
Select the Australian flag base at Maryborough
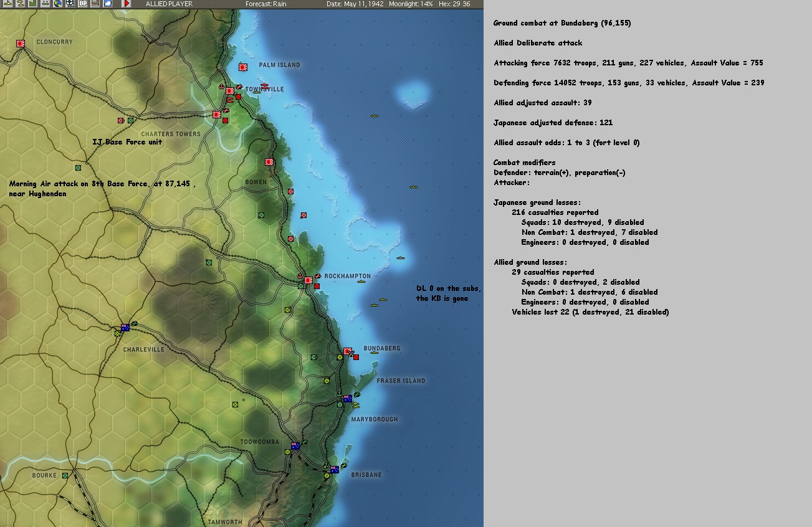click(x=348, y=399)
